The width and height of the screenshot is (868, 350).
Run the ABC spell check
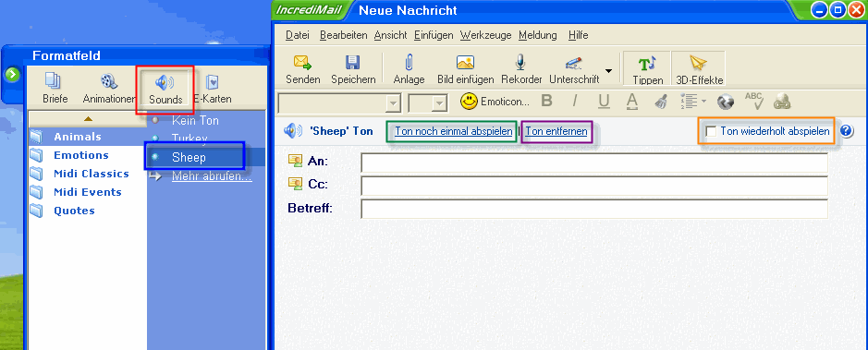pyautogui.click(x=754, y=101)
